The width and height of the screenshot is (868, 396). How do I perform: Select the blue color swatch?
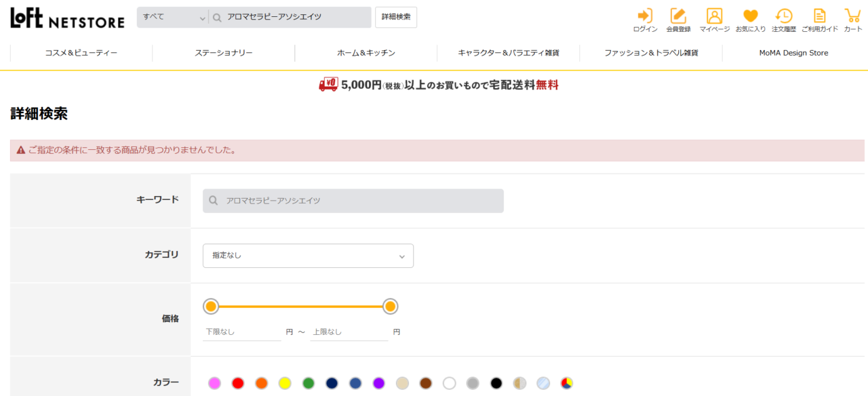click(x=355, y=383)
